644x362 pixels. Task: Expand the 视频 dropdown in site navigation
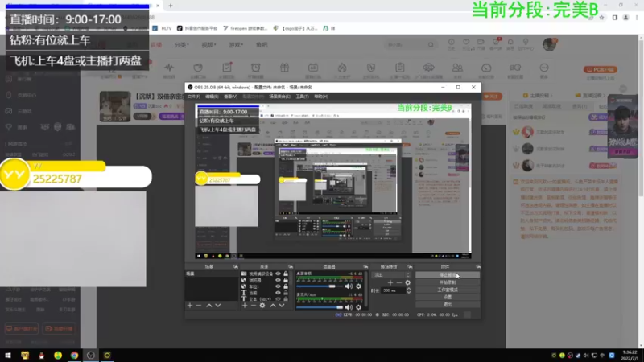(x=208, y=45)
